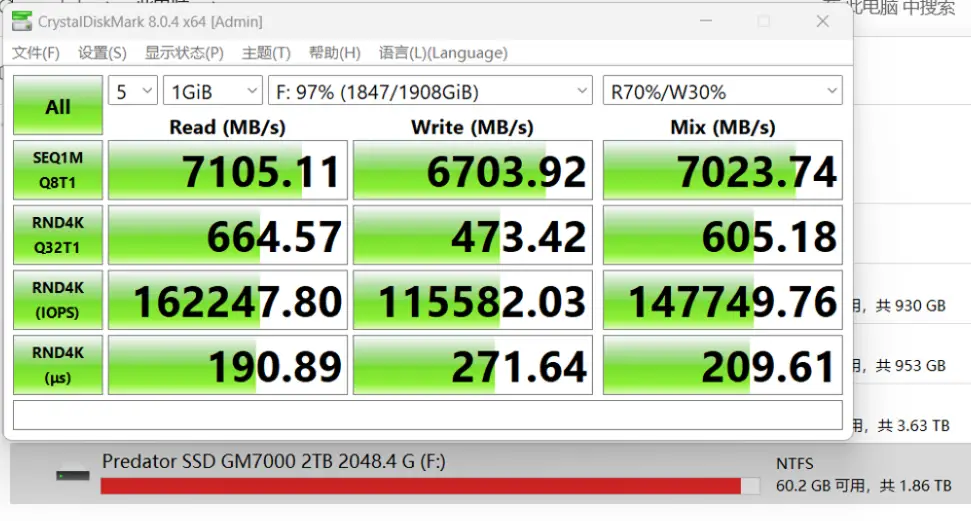The height and width of the screenshot is (521, 971).
Task: Run the RND4K (IOPS) test
Action: (58, 300)
